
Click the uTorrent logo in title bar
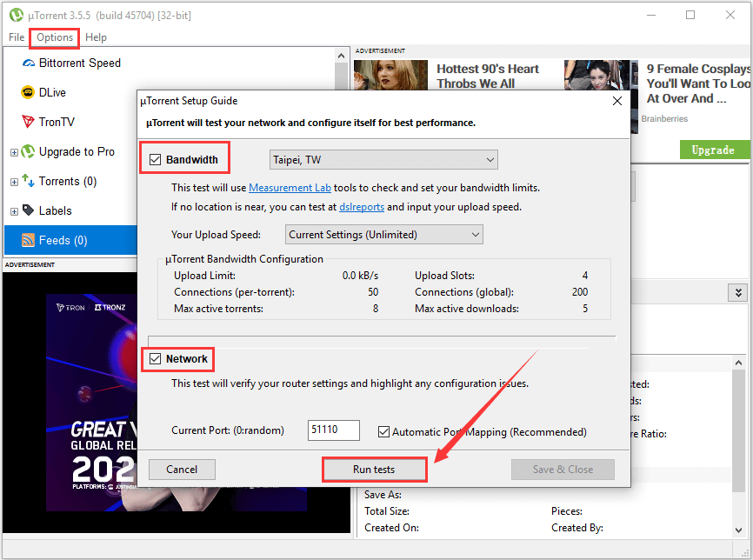tap(17, 15)
